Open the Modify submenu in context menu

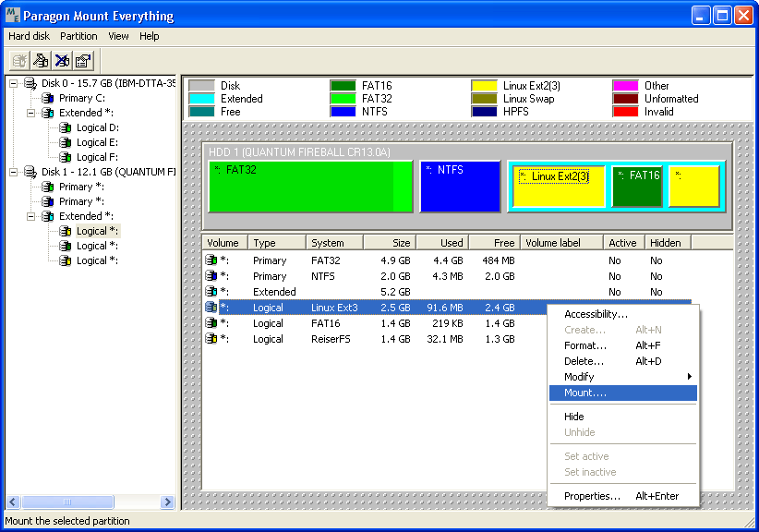[x=623, y=377]
